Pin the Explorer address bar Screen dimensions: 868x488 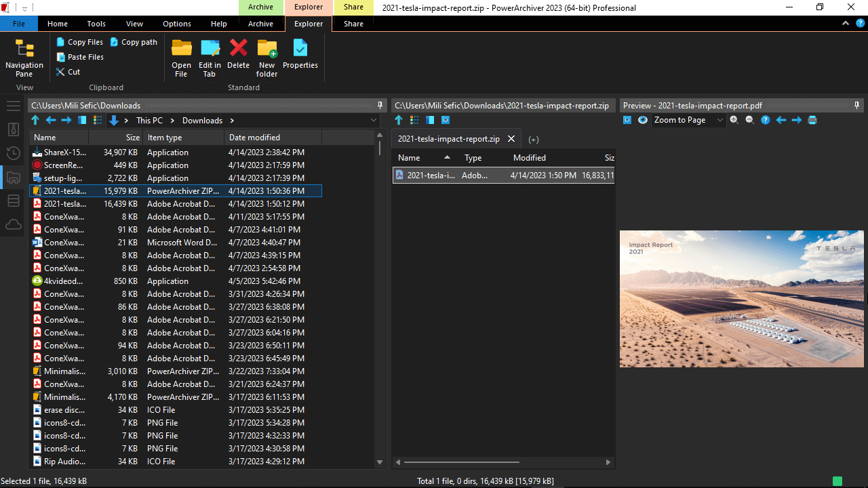coord(380,105)
